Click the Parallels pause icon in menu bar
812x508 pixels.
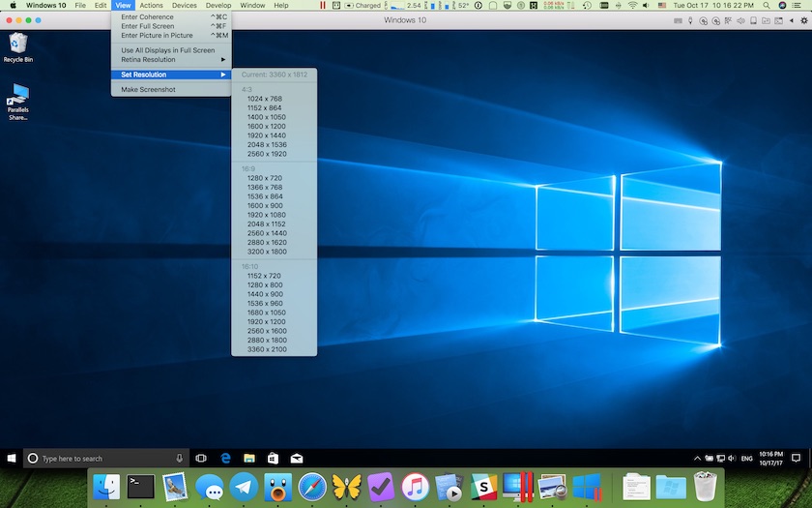coord(323,5)
